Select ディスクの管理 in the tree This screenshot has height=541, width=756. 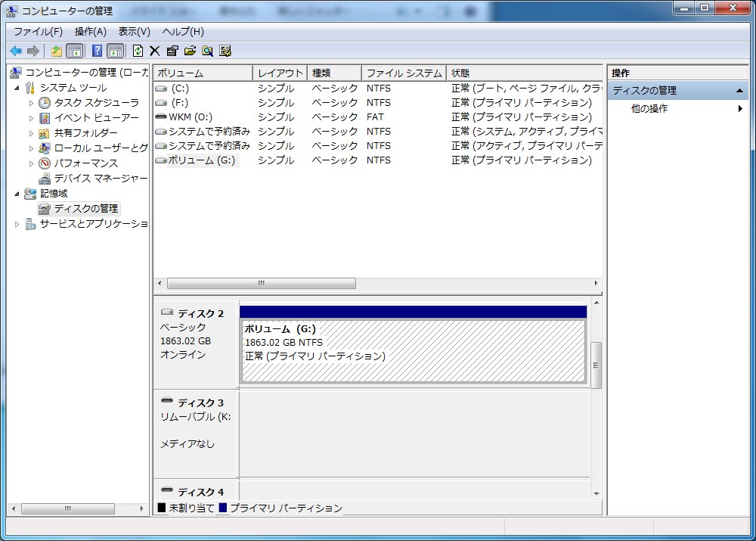coord(86,209)
